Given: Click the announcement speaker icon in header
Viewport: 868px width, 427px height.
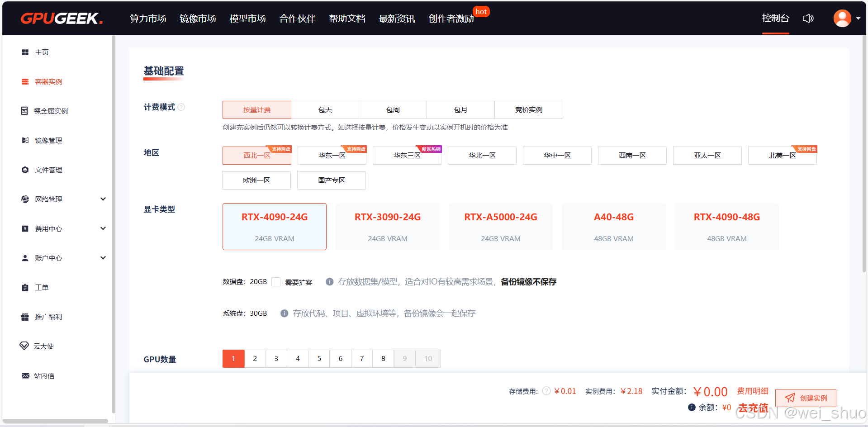Looking at the screenshot, I should tap(808, 19).
